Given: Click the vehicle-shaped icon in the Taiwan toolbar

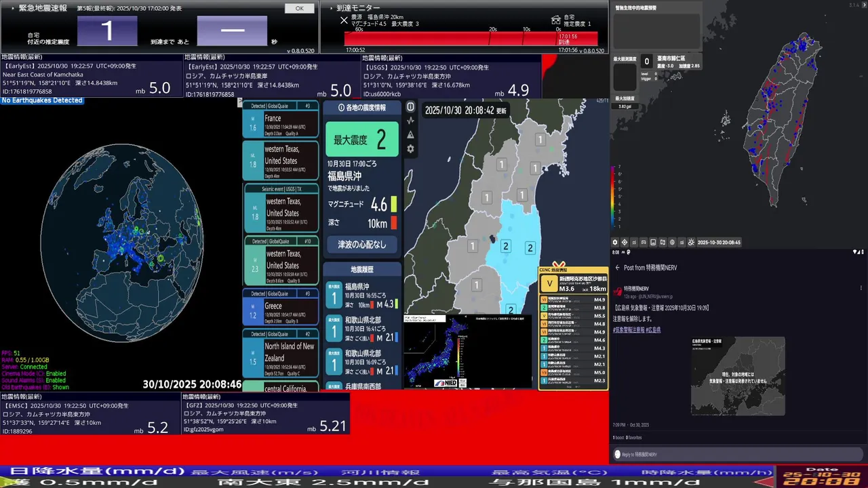Looking at the screenshot, I should click(x=644, y=242).
